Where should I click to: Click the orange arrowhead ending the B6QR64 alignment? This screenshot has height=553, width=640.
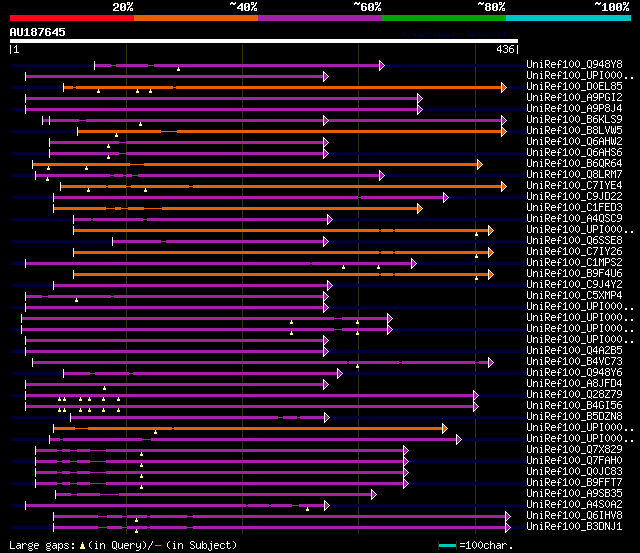coord(480,164)
